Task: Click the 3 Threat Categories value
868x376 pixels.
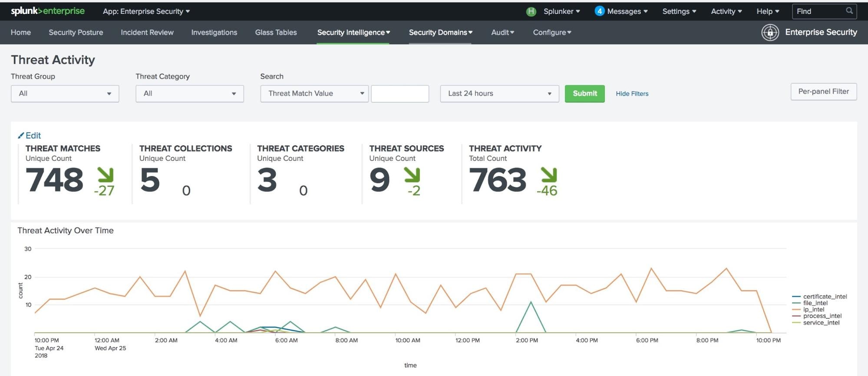Action: pos(267,180)
